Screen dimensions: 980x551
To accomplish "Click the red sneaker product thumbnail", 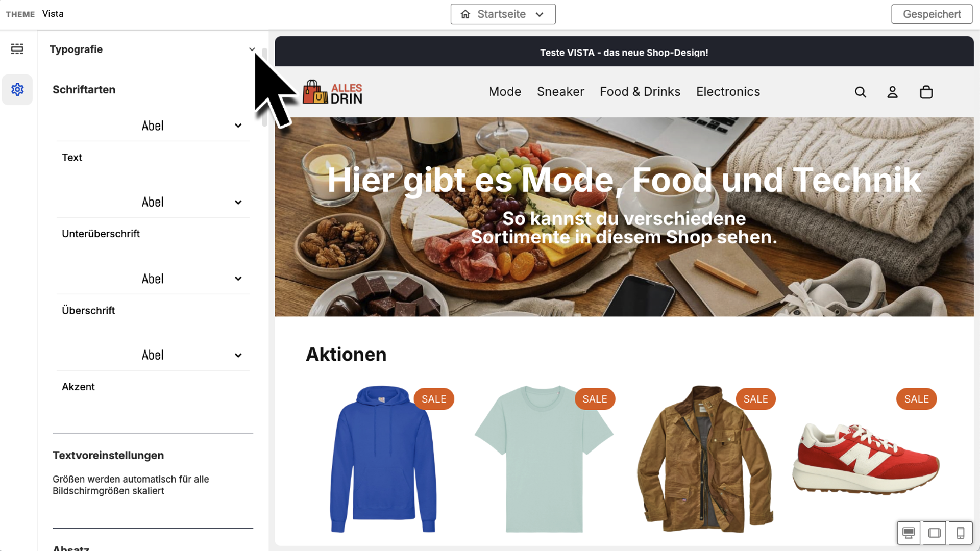I will (x=866, y=459).
